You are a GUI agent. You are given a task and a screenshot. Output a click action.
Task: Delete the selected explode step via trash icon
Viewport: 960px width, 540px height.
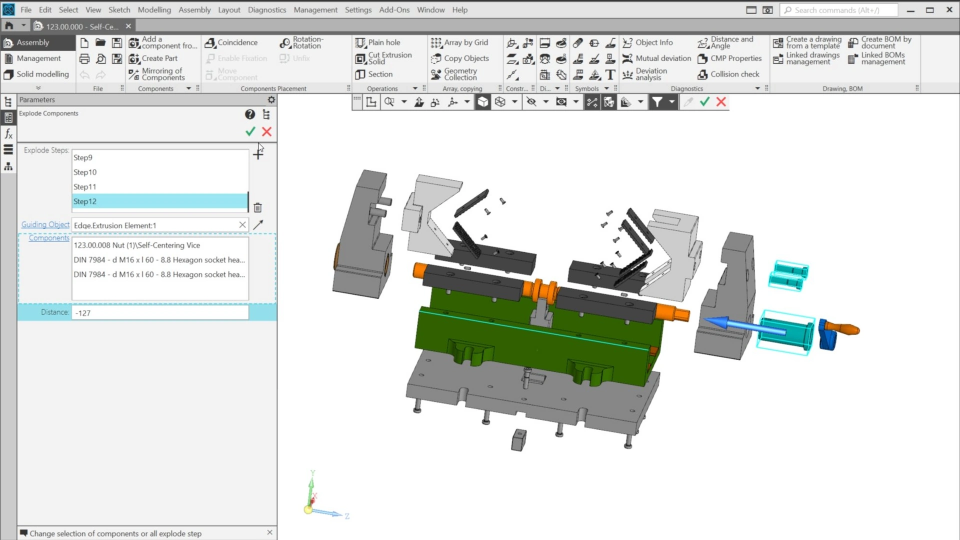pyautogui.click(x=257, y=206)
